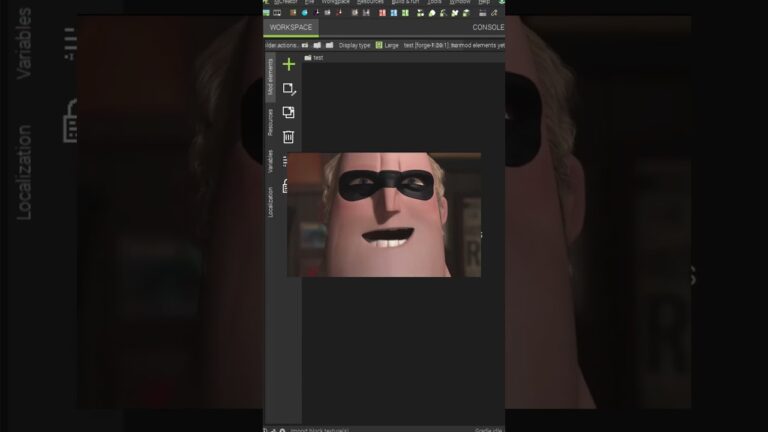Open the File menu
Screen dimensions: 768x432
[310, 2]
